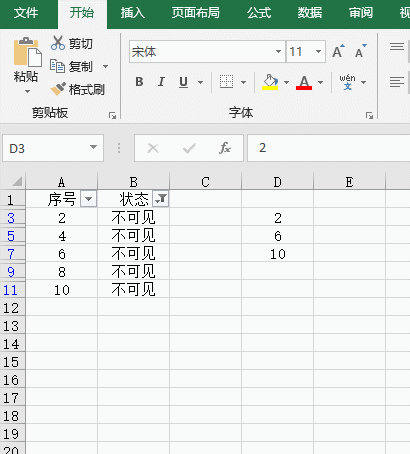Select row 12 header
This screenshot has height=454, width=410.
[12, 308]
